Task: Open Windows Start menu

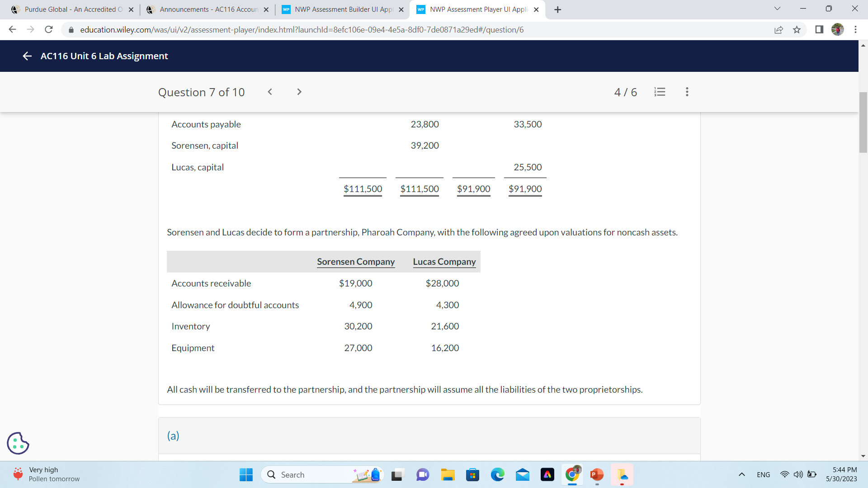Action: (x=246, y=474)
